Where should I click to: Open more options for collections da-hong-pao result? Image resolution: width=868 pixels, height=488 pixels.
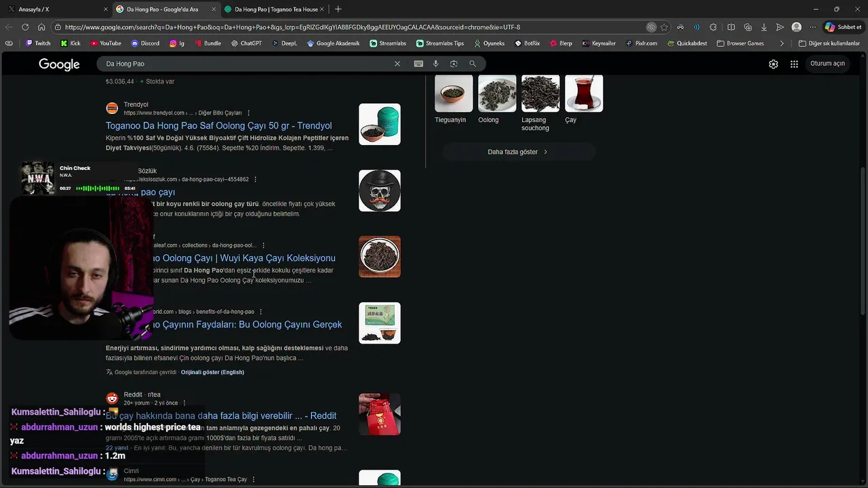click(263, 245)
